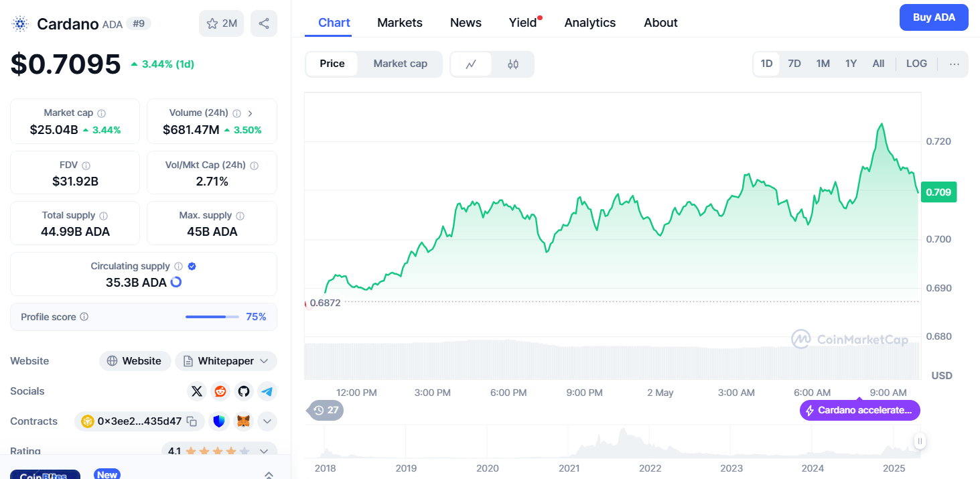Grab the timeline range handle
Viewport: 980px width, 479px height.
click(920, 441)
